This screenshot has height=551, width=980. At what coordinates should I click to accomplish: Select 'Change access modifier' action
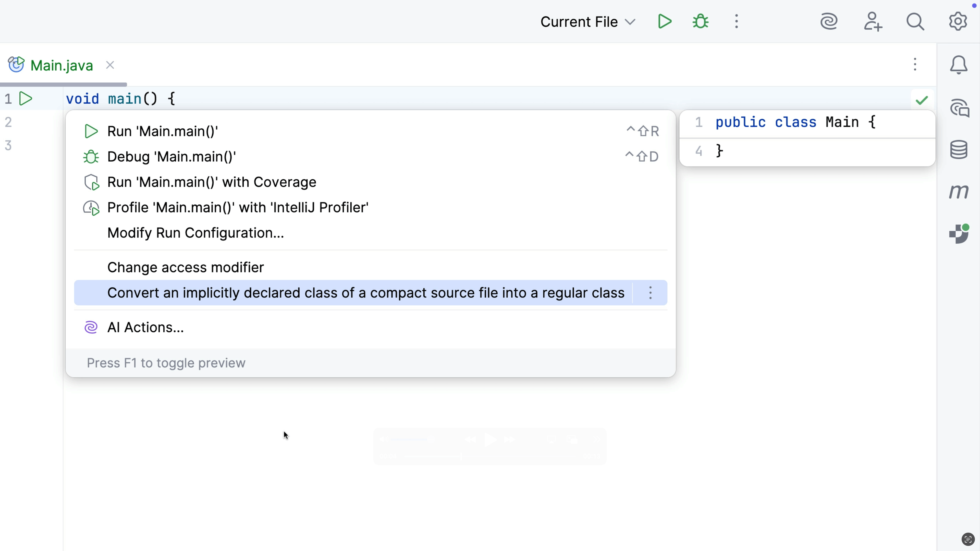[185, 267]
